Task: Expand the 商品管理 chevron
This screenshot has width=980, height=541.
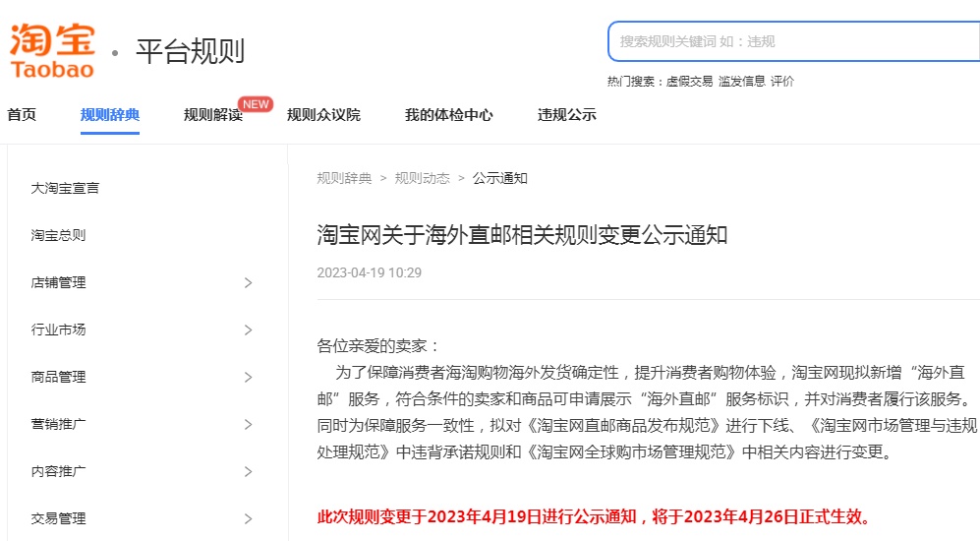Action: [248, 377]
